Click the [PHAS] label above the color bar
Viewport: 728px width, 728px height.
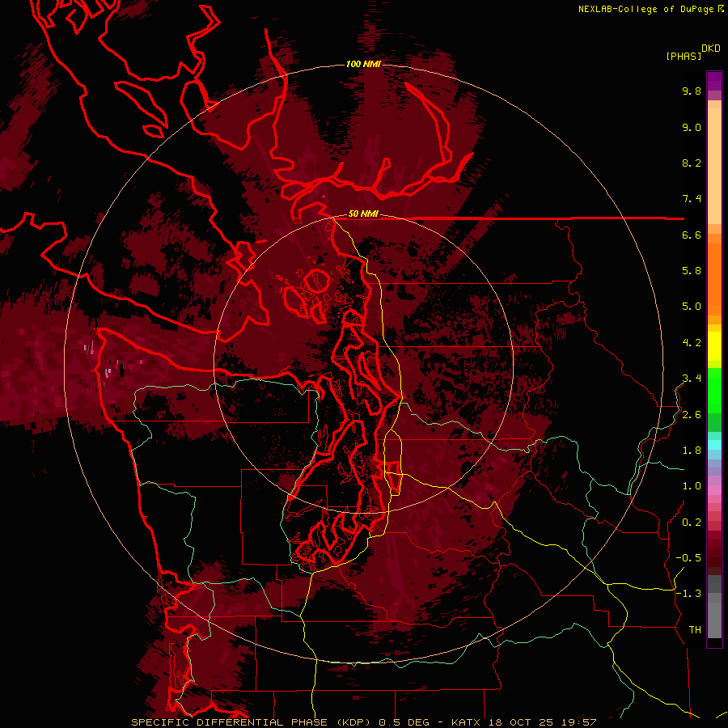pyautogui.click(x=684, y=56)
